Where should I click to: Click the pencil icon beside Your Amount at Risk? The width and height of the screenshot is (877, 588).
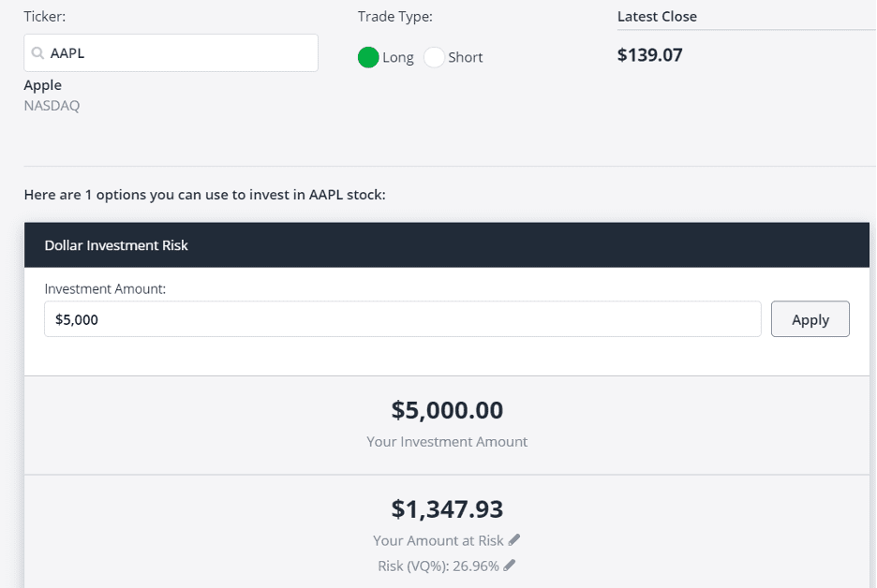pyautogui.click(x=514, y=540)
